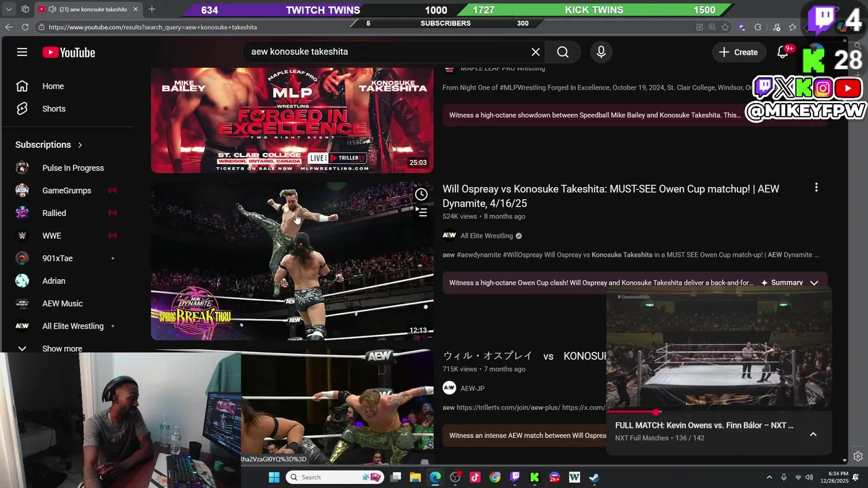
Task: Open Google Chrome from the taskbar
Action: click(495, 477)
